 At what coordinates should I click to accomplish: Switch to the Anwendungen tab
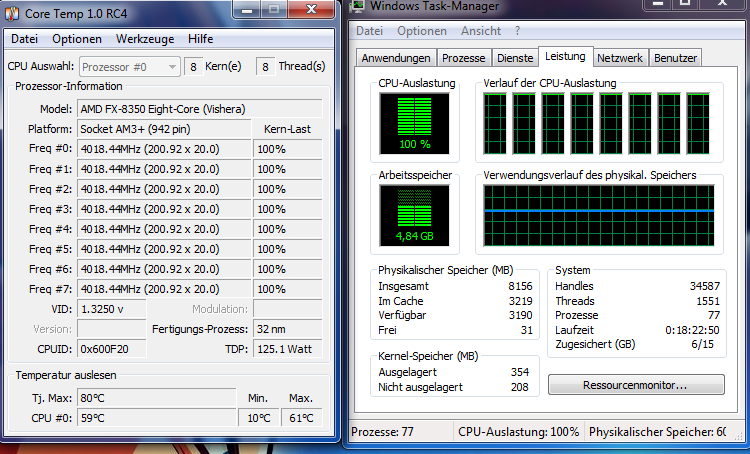396,58
